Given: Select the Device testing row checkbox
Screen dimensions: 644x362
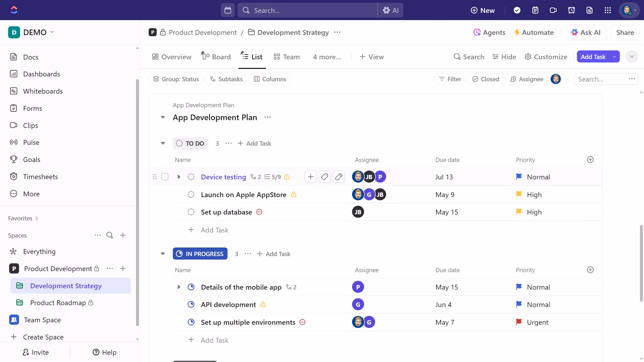Looking at the screenshot, I should pos(165,177).
